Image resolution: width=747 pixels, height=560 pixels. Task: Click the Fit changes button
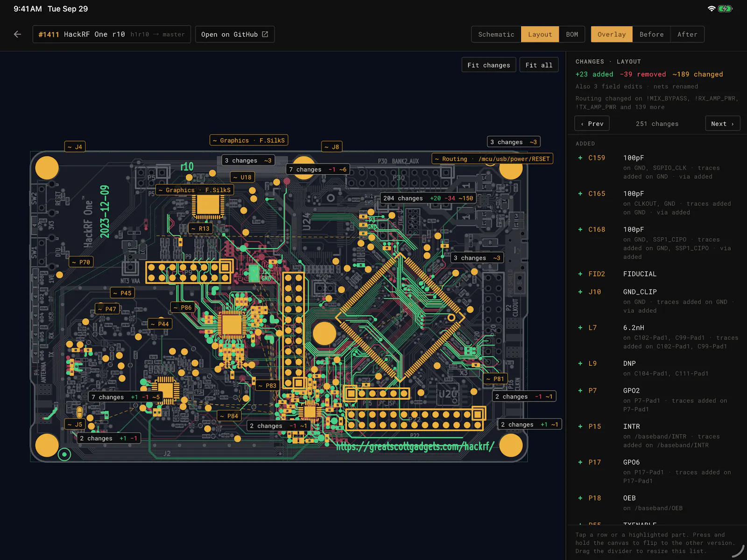489,65
